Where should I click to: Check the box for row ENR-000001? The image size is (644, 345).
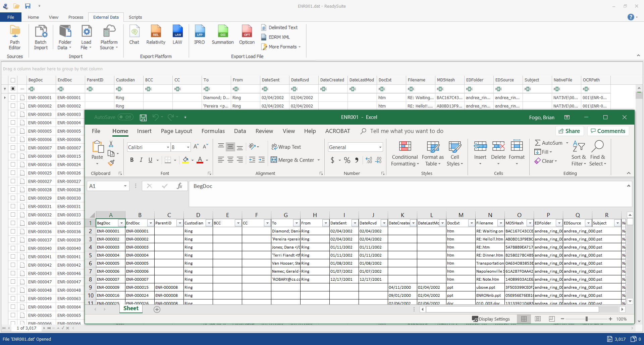[13, 97]
